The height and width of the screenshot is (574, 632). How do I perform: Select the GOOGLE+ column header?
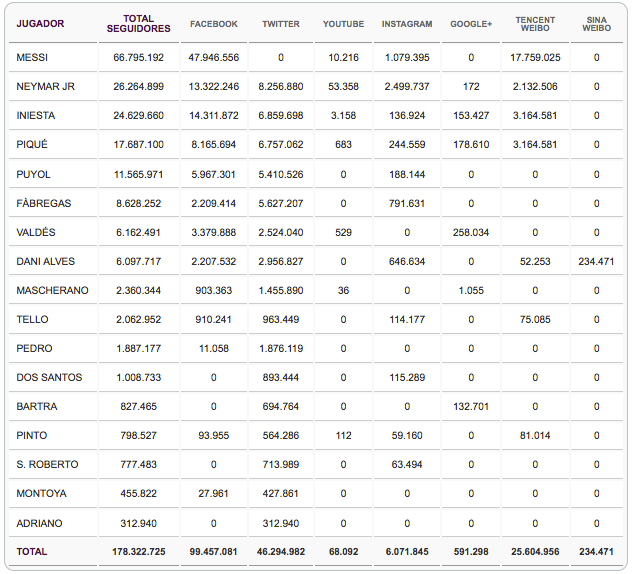click(471, 24)
